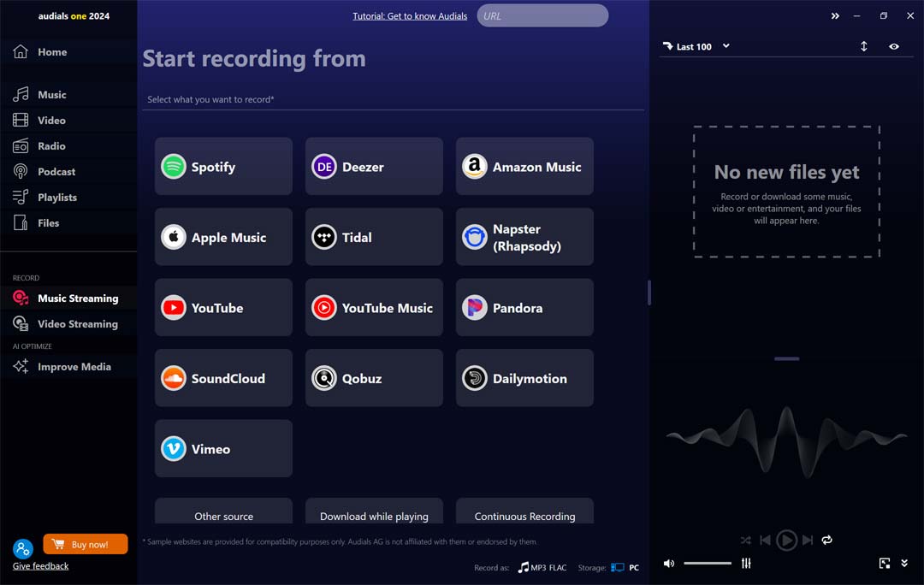Mute the player volume
The image size is (924, 585).
pos(668,563)
